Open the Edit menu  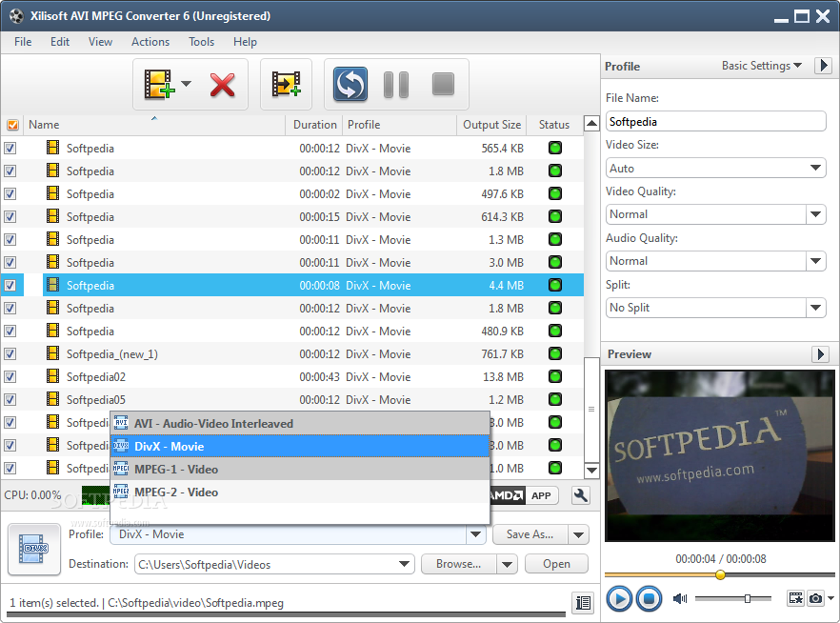60,42
